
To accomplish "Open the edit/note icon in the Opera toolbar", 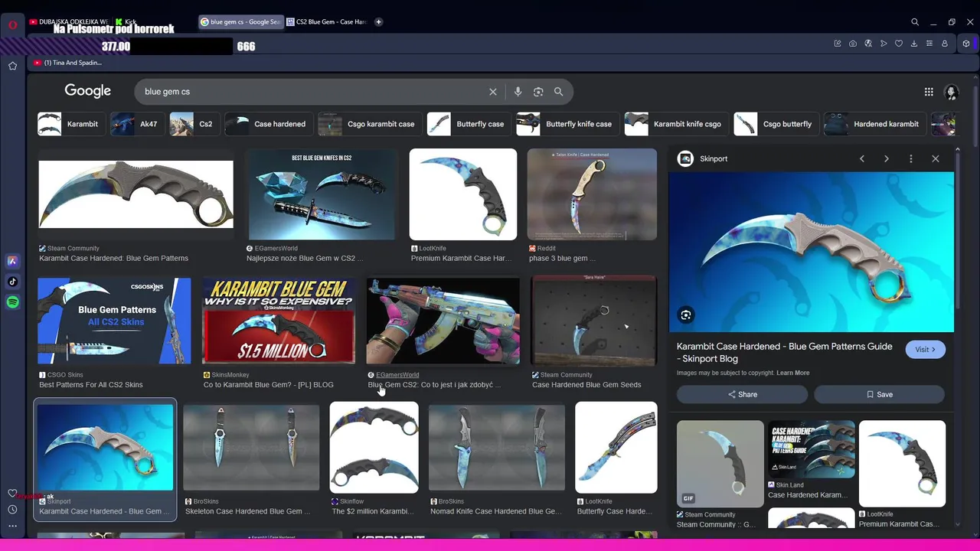I will point(838,44).
